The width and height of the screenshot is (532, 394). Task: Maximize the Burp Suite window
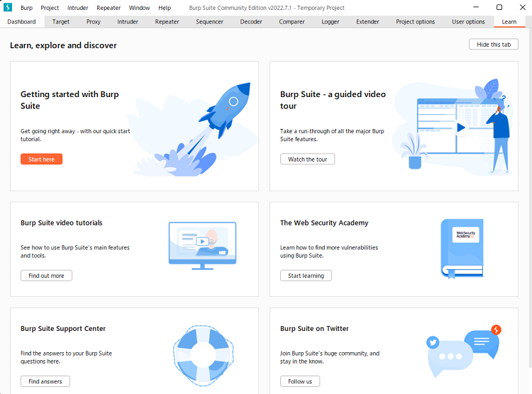(x=499, y=7)
